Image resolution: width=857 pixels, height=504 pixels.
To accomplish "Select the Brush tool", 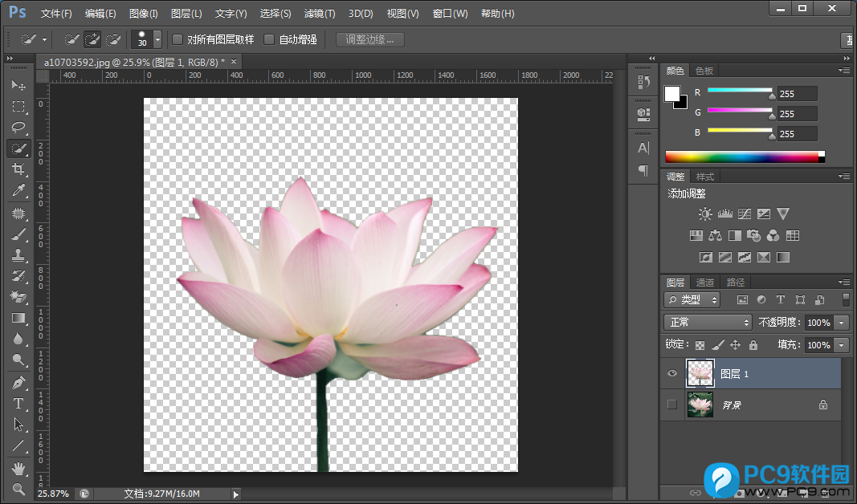I will coord(18,234).
